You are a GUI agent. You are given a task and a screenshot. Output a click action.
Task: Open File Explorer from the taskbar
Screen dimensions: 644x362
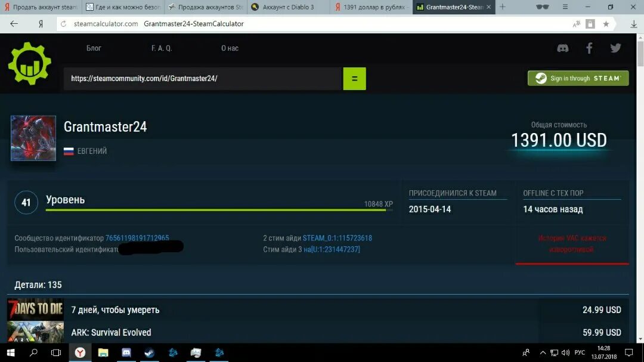pyautogui.click(x=103, y=352)
